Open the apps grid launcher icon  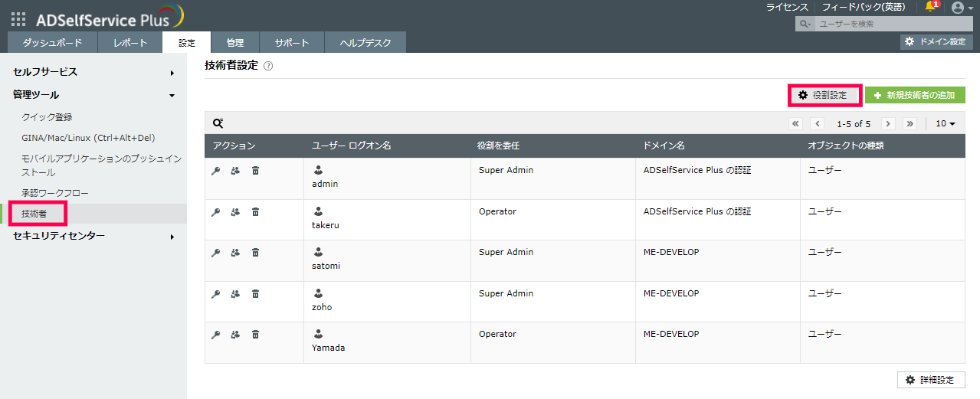point(18,20)
